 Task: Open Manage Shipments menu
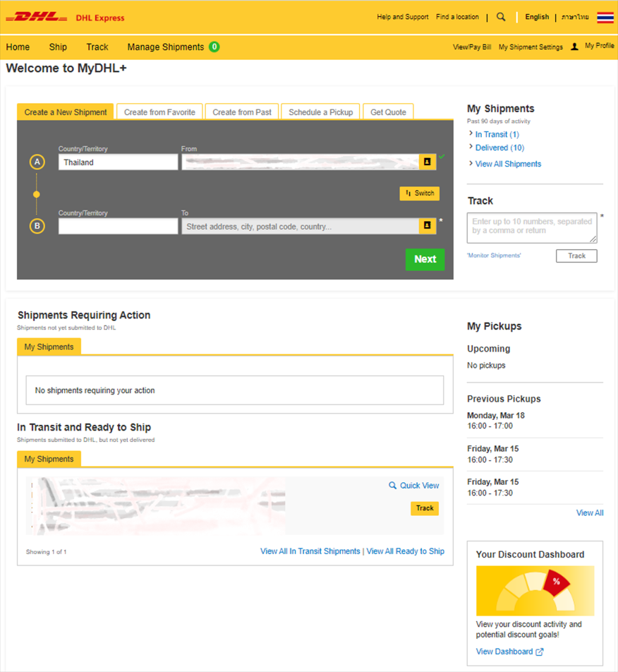pos(166,47)
